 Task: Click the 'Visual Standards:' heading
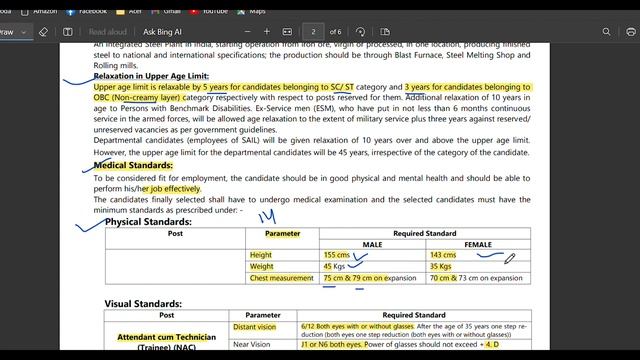coord(143,304)
